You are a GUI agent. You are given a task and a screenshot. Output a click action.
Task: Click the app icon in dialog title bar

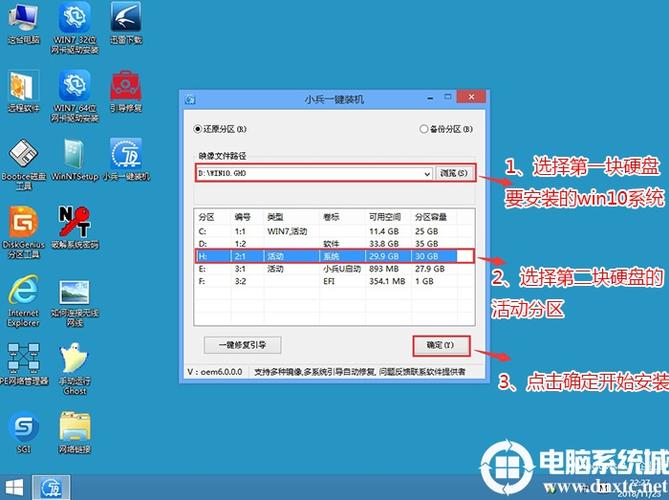click(x=190, y=100)
